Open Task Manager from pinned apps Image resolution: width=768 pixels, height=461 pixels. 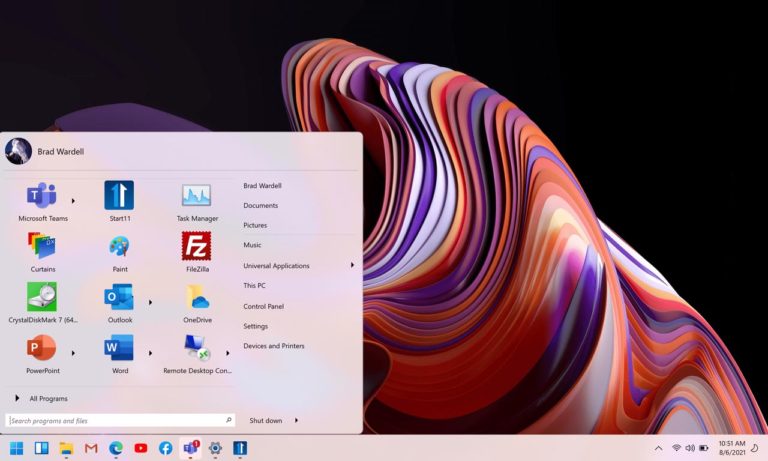pyautogui.click(x=196, y=195)
